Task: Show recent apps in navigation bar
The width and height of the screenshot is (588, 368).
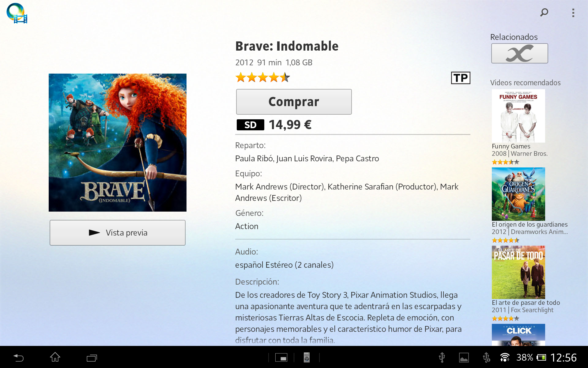Action: [92, 358]
